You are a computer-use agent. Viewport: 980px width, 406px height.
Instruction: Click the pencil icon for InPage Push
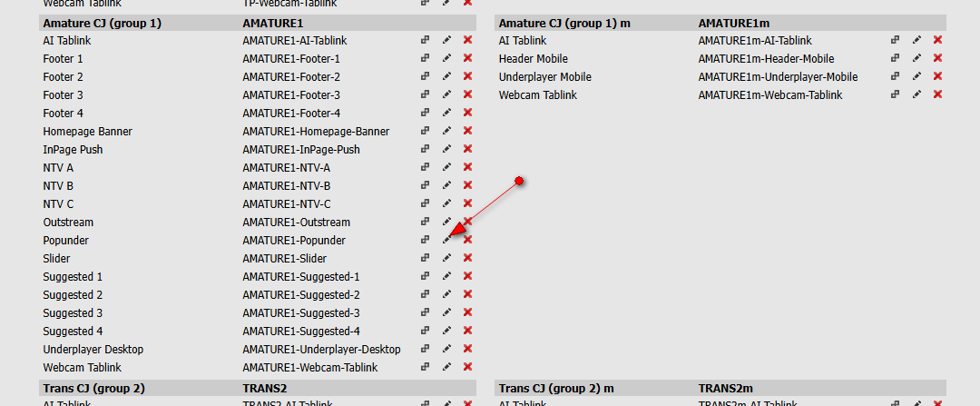(x=446, y=150)
